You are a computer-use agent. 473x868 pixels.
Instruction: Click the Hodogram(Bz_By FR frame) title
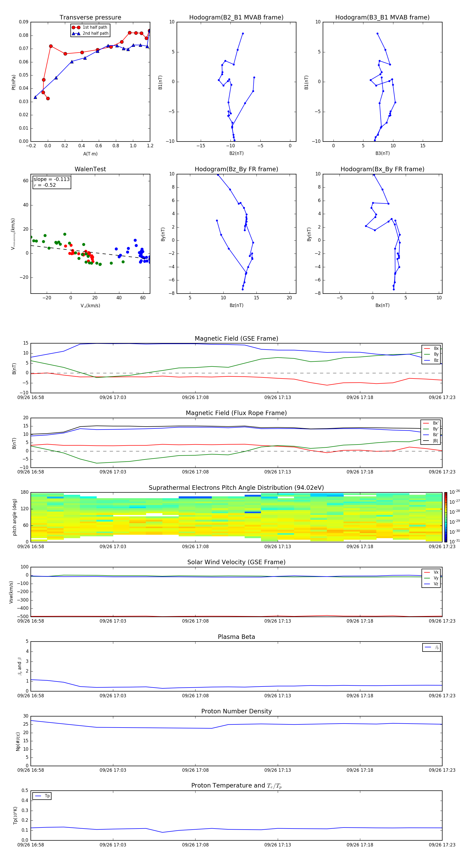coord(236,169)
